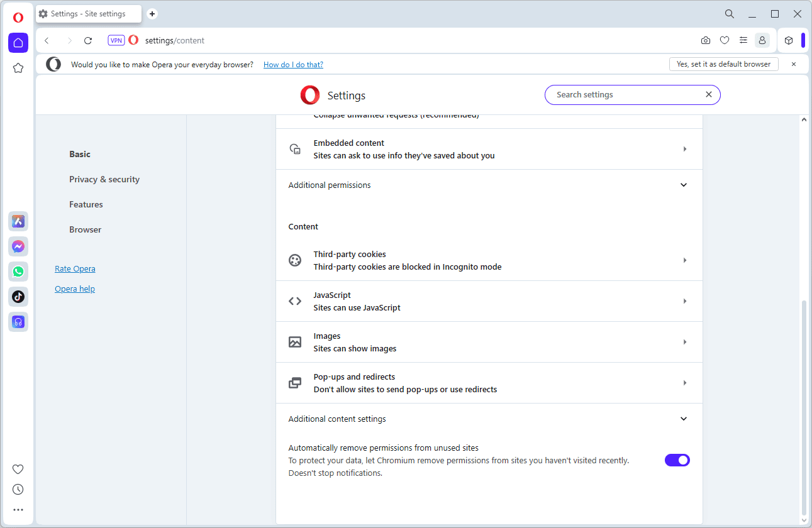Open Third-party cookies settings

tap(489, 260)
